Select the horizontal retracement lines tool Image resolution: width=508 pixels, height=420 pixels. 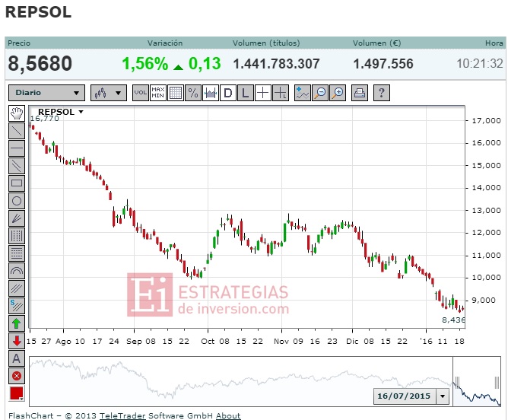(17, 253)
